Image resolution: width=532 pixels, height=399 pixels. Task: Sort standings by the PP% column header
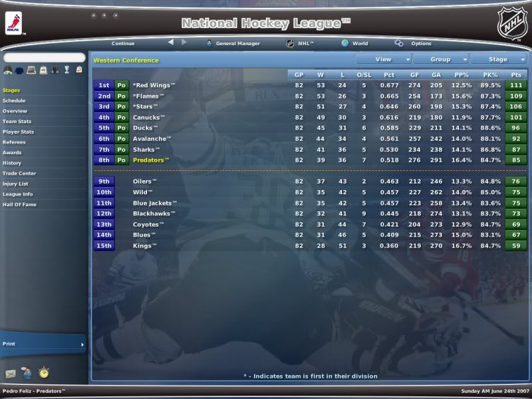(462, 75)
